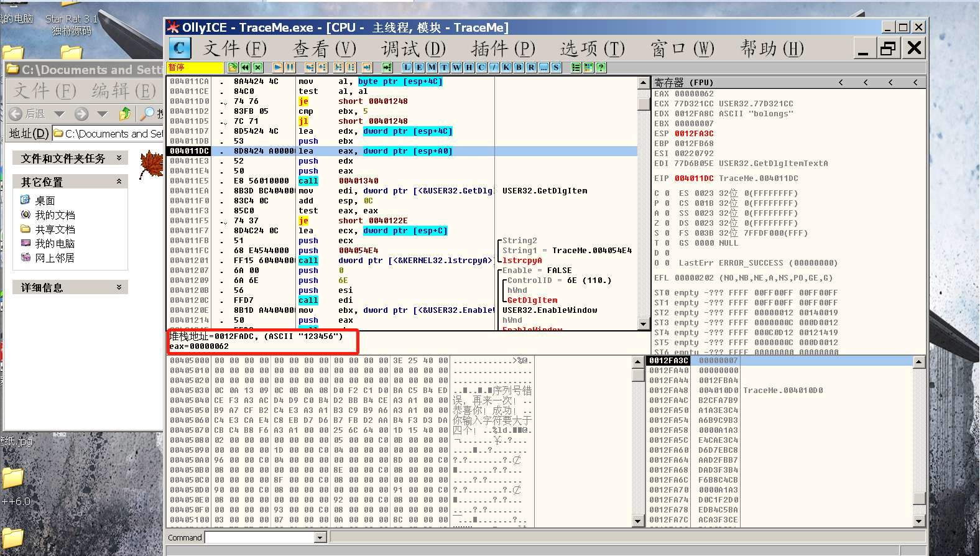
Task: Collapse the 其它位置 panel in Explorer
Action: (x=119, y=182)
